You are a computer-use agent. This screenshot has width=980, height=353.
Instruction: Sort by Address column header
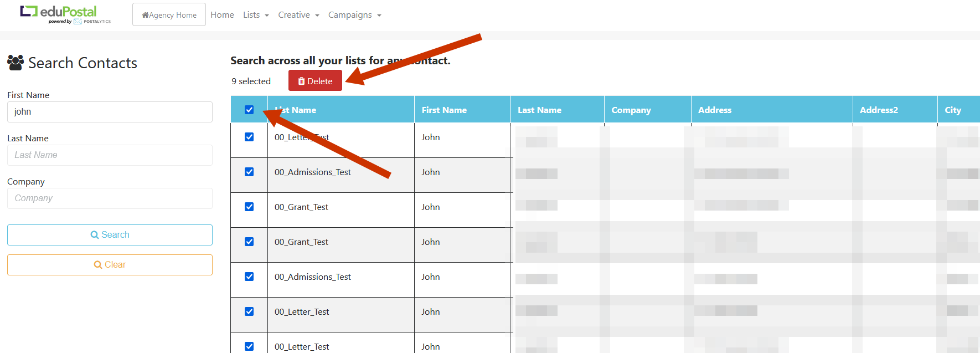[714, 110]
